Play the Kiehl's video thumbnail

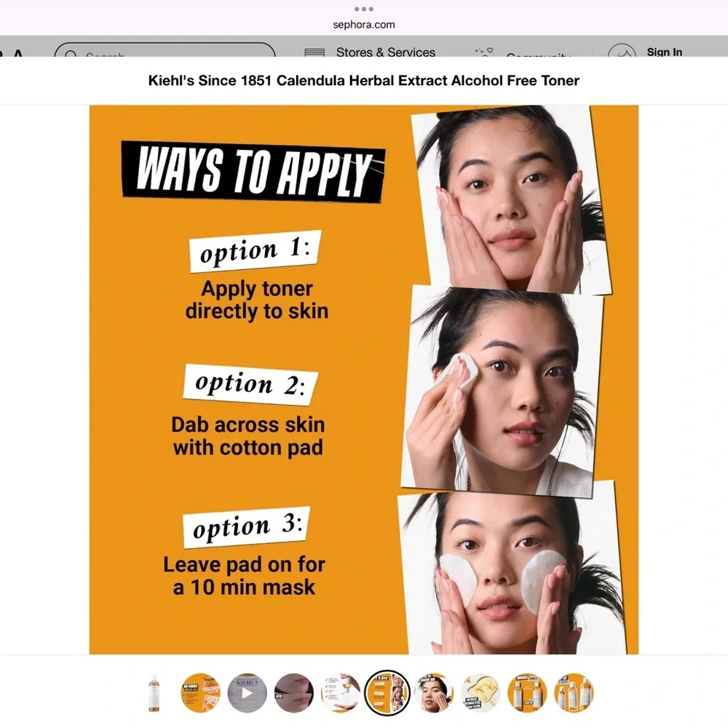[247, 693]
